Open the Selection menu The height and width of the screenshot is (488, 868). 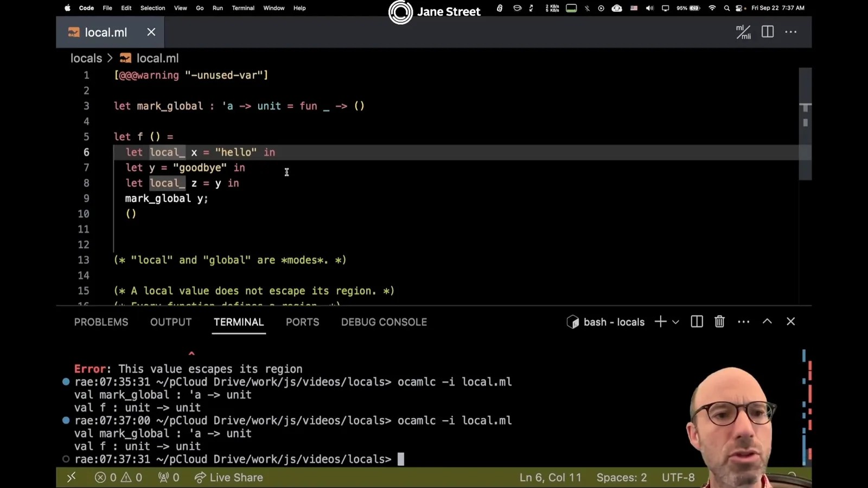tap(152, 8)
